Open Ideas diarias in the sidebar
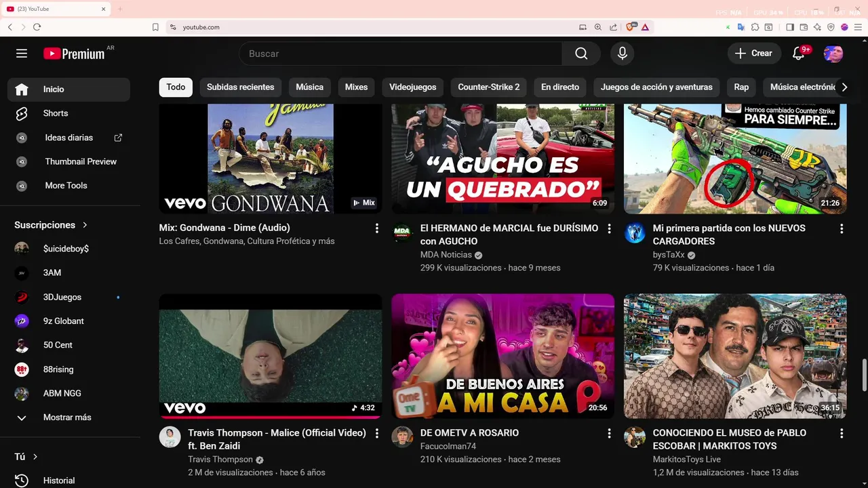 coord(68,138)
